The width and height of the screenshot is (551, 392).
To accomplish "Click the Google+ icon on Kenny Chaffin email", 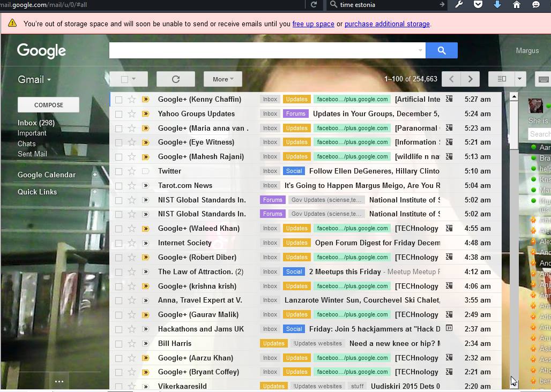I will [x=449, y=99].
